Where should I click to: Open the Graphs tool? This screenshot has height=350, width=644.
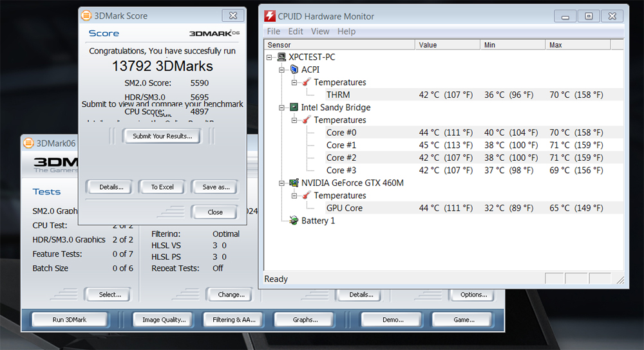(x=305, y=320)
